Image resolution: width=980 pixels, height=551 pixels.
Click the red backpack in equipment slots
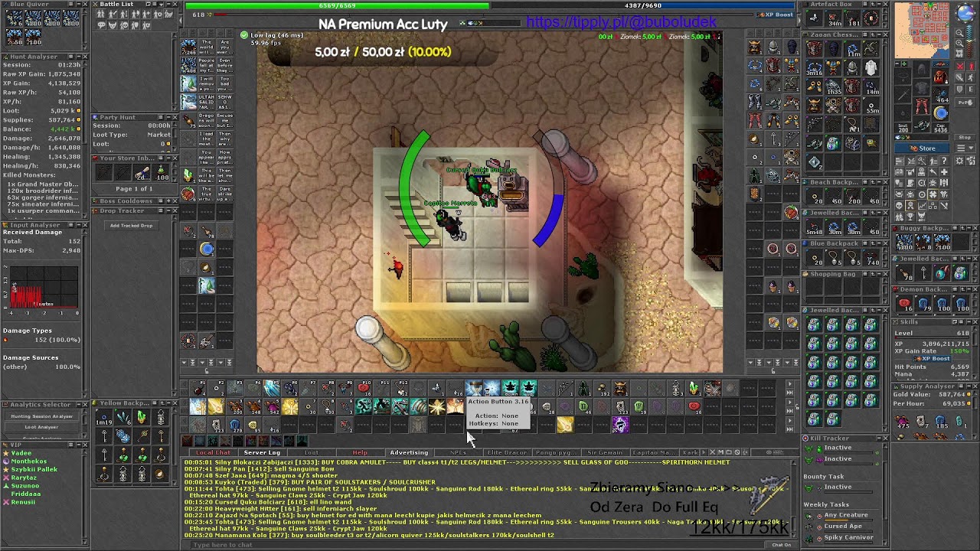pos(940,77)
